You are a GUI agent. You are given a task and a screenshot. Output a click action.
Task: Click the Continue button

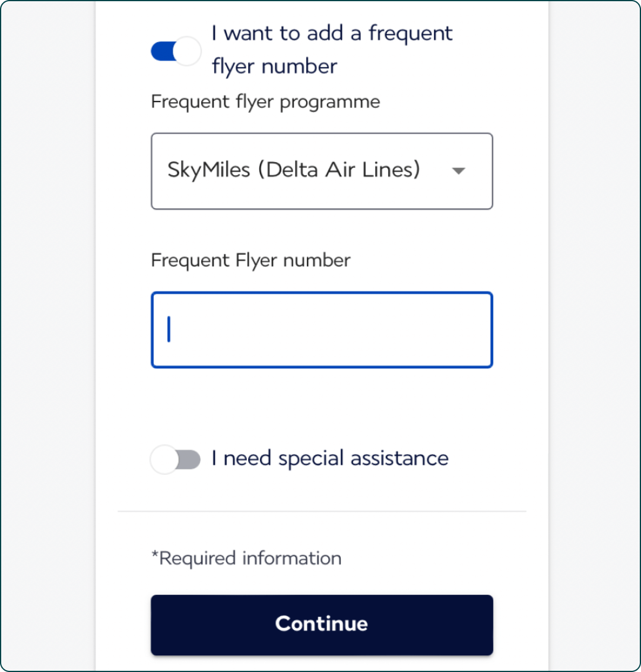(322, 625)
